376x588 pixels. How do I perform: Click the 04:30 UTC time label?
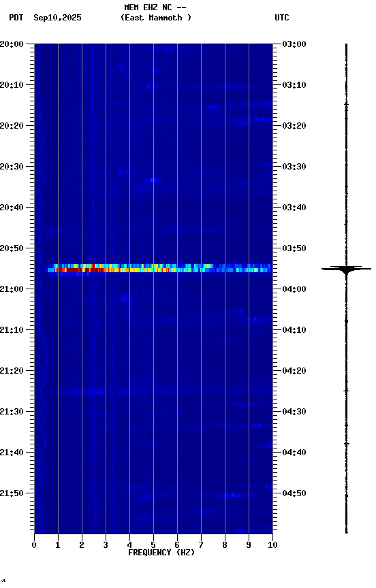(294, 412)
